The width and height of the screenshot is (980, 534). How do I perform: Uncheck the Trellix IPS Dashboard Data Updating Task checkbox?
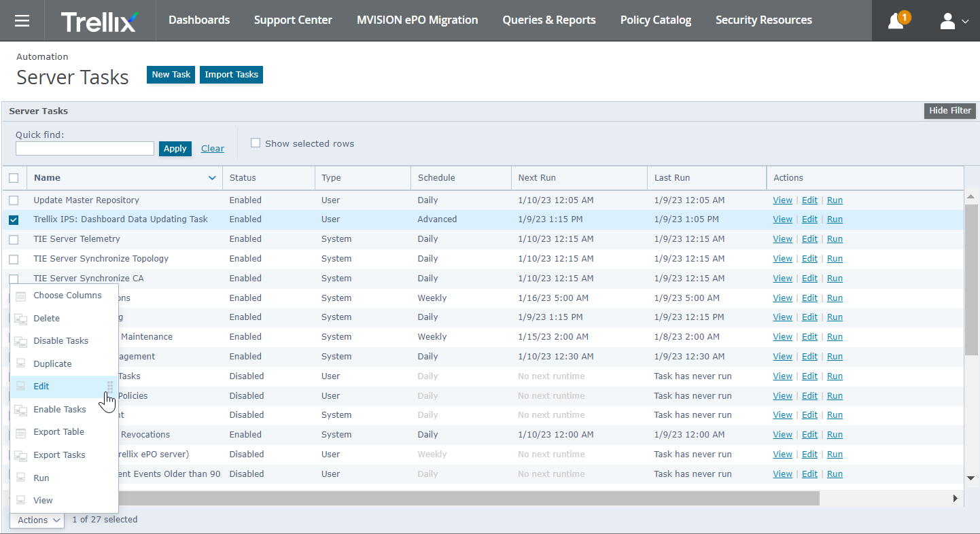(14, 219)
